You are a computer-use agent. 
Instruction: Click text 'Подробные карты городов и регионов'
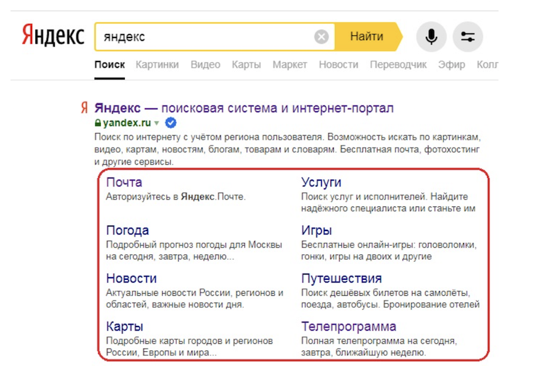190,341
